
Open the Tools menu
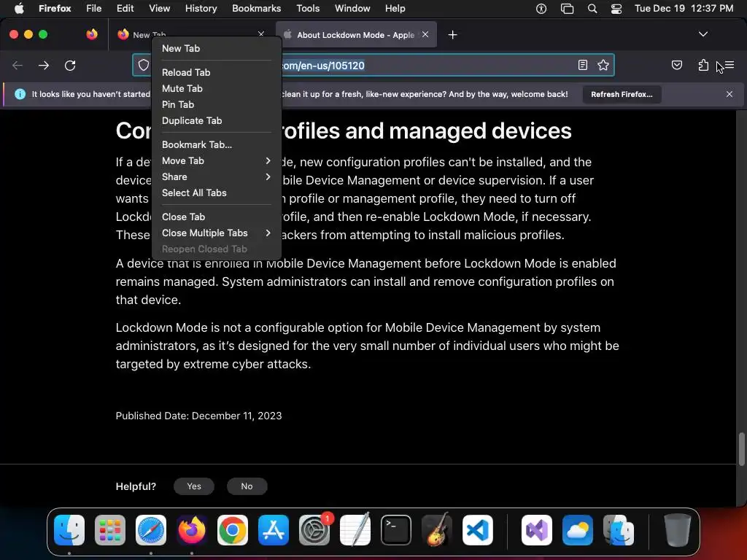tap(308, 8)
